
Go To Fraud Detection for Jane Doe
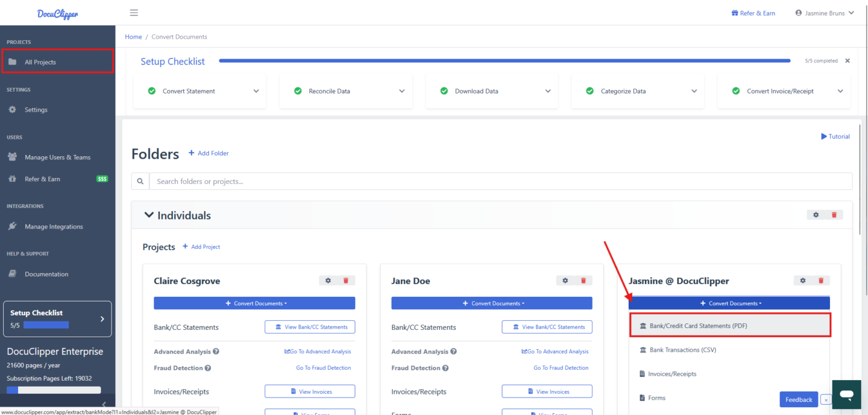point(561,368)
